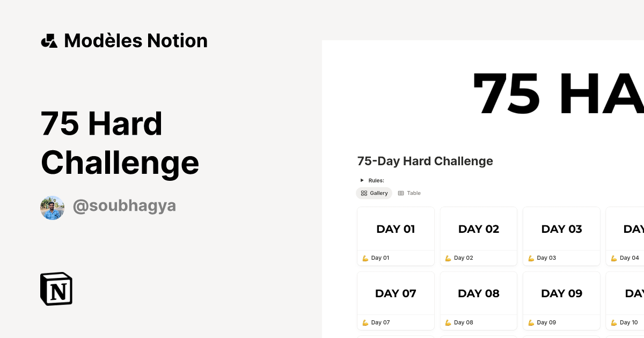
Task: Click the Modèles Notion logo icon
Action: coord(49,40)
